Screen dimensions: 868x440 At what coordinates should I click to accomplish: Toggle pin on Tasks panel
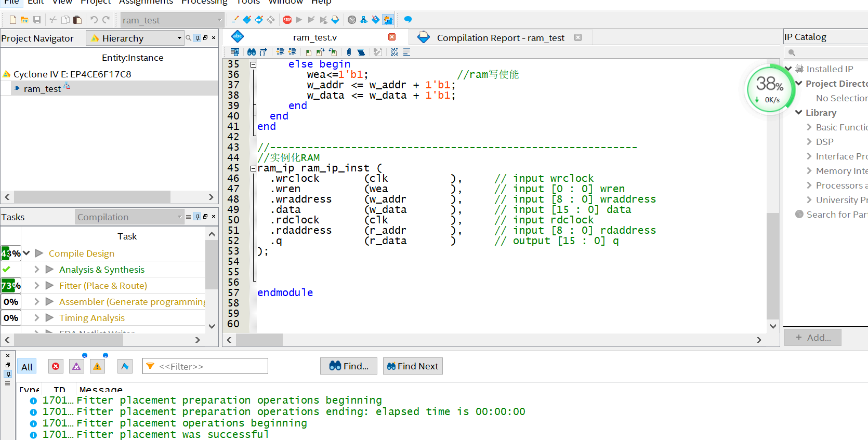[197, 217]
